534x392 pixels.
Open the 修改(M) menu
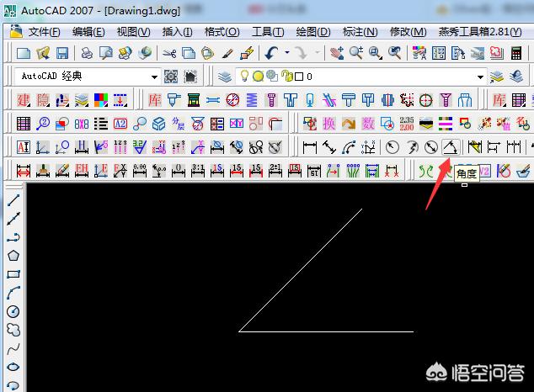(x=408, y=32)
